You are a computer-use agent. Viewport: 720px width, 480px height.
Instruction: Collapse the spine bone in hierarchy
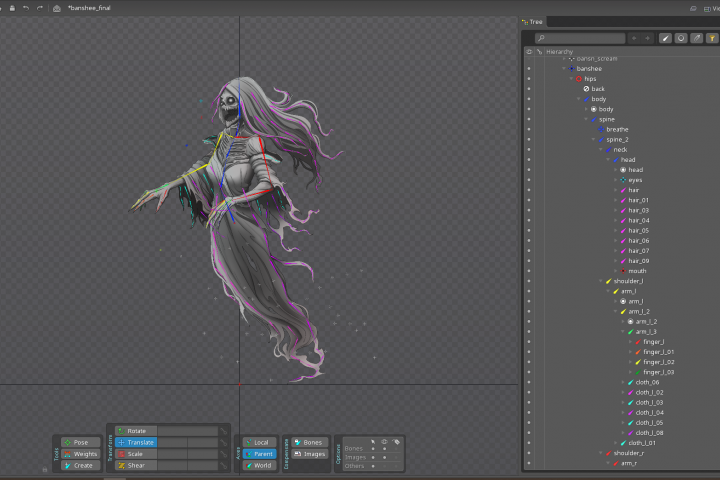tap(587, 119)
